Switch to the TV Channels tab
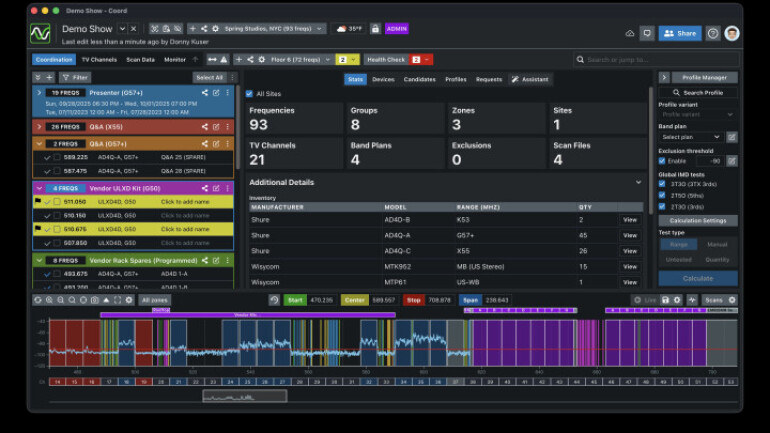The image size is (770, 433). tap(99, 60)
